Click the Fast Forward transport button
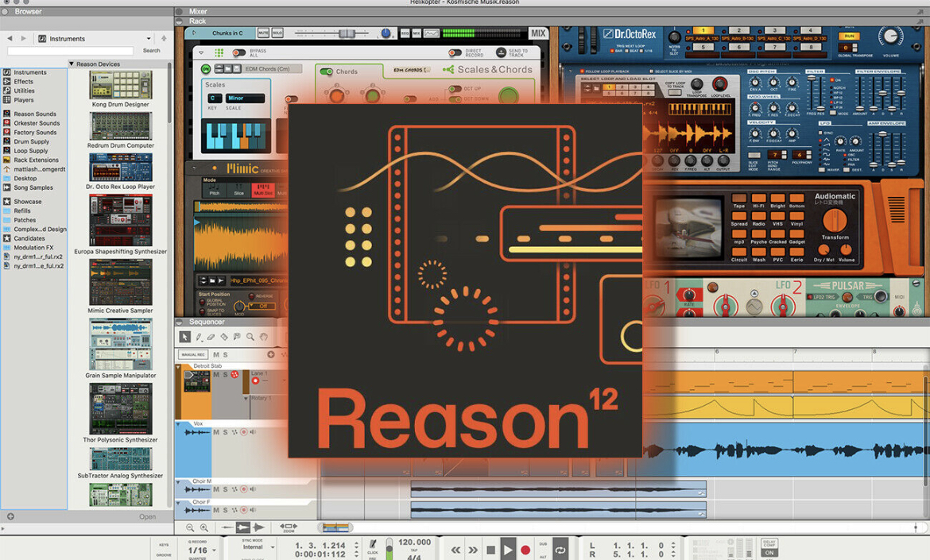The image size is (930, 560). pyautogui.click(x=473, y=550)
